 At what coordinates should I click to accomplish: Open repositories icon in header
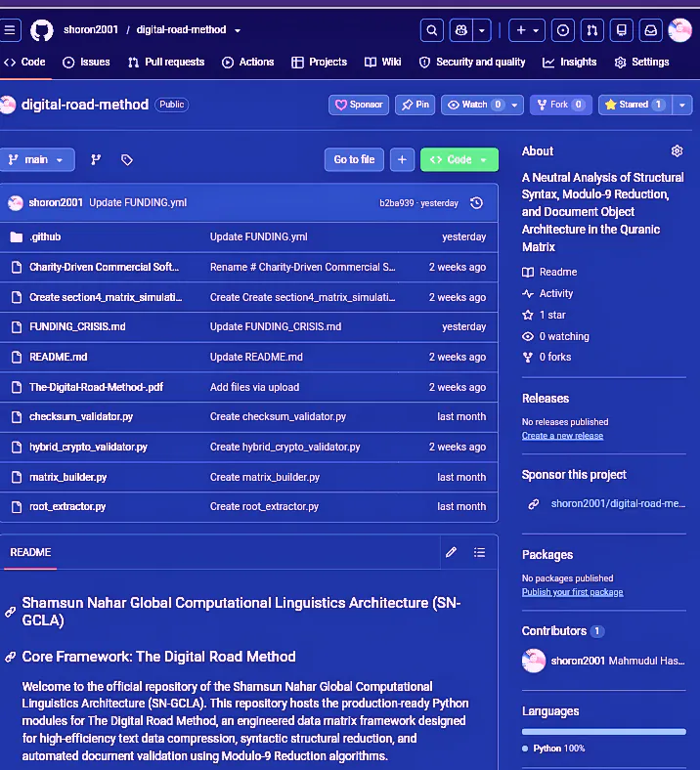pos(622,30)
